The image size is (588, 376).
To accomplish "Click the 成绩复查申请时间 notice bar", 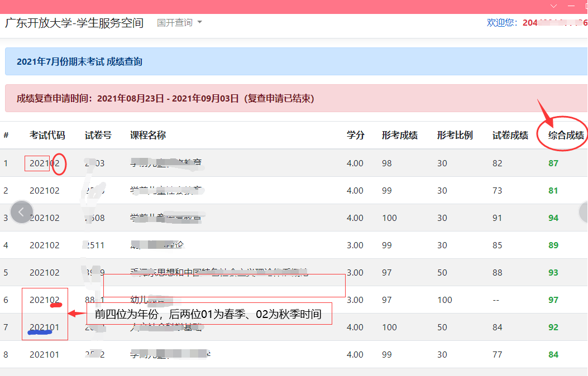I will [x=165, y=98].
